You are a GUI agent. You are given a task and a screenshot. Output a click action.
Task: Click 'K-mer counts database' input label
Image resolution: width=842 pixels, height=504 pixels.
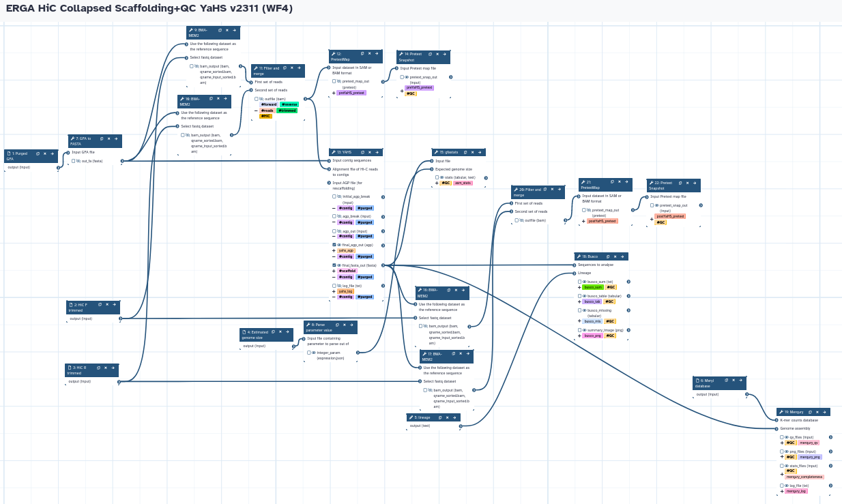tap(799, 420)
